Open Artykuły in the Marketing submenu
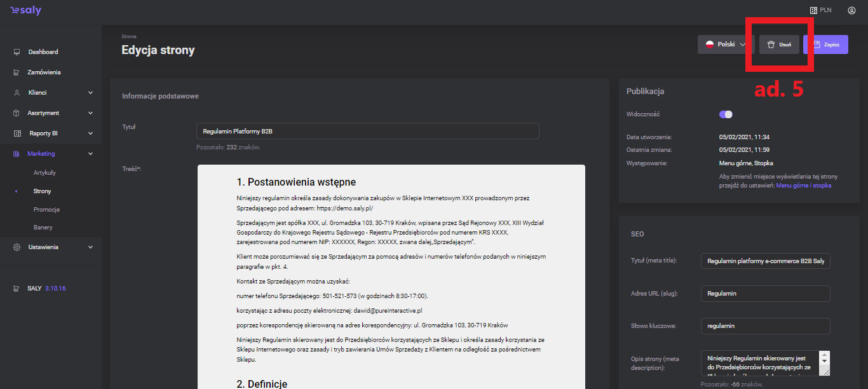 (x=44, y=173)
